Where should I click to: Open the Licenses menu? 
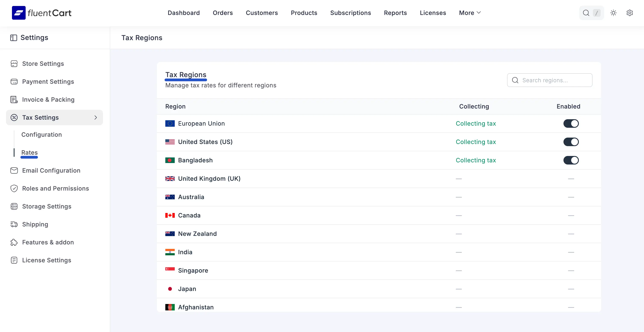point(433,13)
